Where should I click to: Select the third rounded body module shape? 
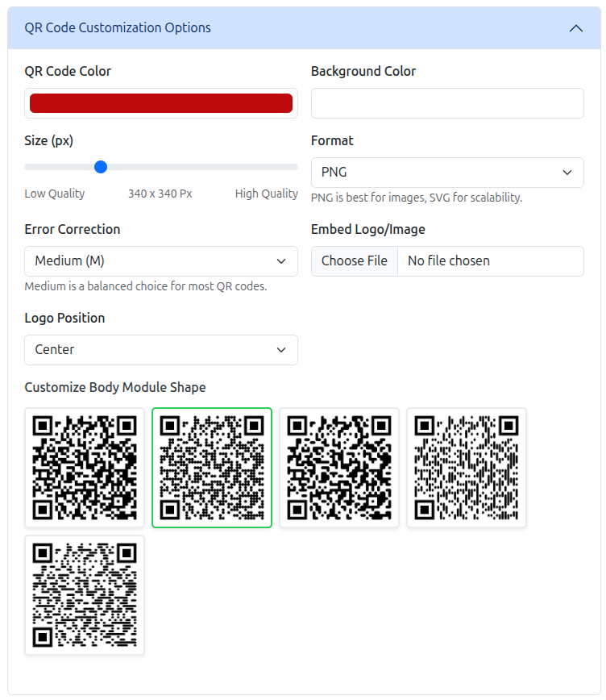(x=339, y=468)
